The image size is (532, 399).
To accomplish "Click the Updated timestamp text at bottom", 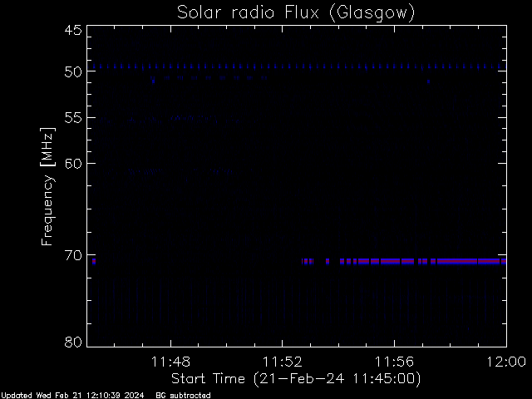I will click(72, 396).
